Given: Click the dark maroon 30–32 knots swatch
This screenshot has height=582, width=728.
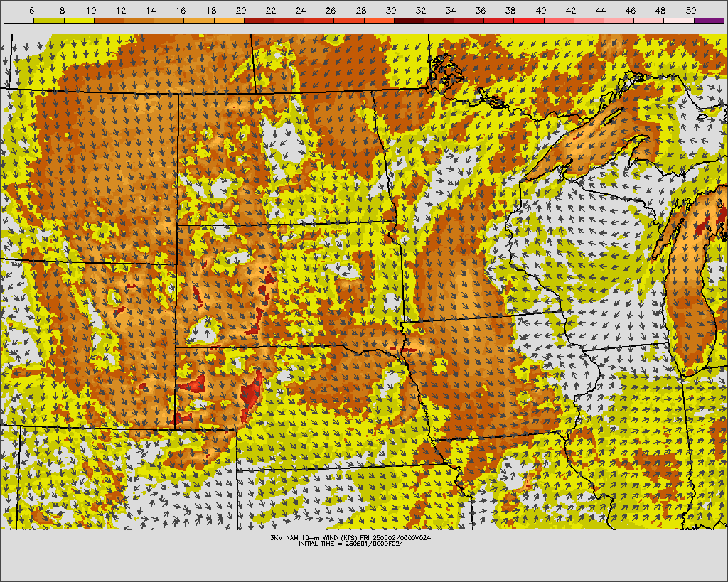Looking at the screenshot, I should 409,21.
